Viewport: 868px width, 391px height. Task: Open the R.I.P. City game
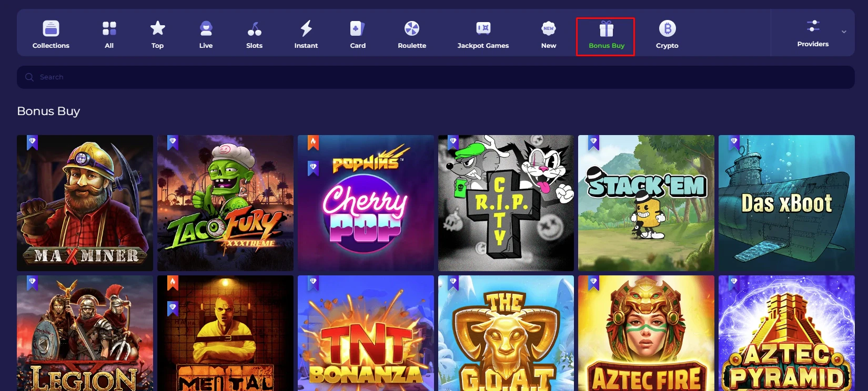[x=506, y=203]
